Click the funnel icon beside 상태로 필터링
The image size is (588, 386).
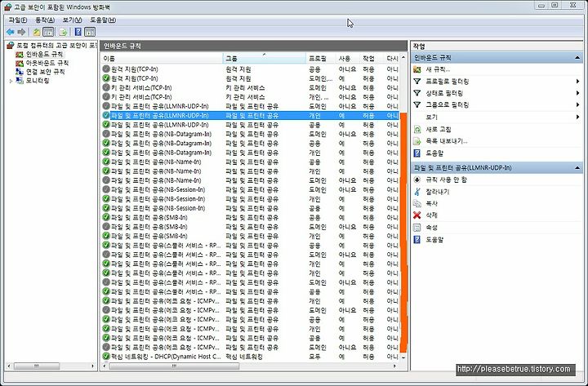(417, 93)
